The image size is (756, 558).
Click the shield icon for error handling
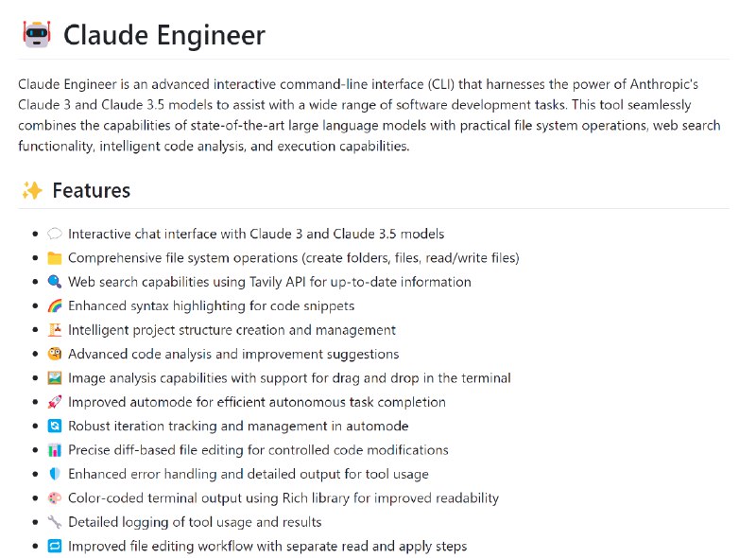coord(55,474)
